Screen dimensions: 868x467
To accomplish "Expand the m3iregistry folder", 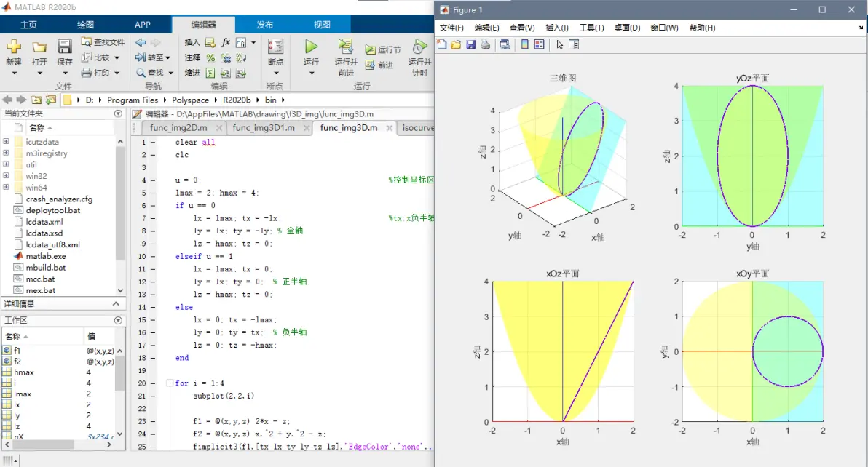I will [6, 153].
